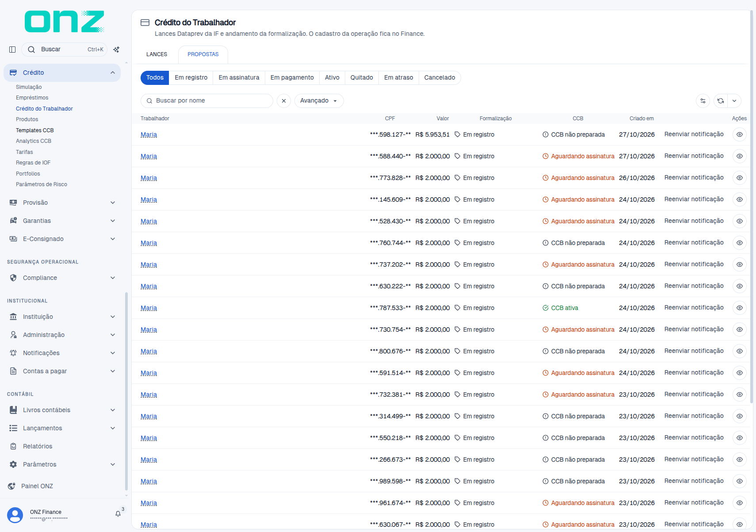
Task: Toggle the sidebar panel icon
Action: [x=12, y=50]
